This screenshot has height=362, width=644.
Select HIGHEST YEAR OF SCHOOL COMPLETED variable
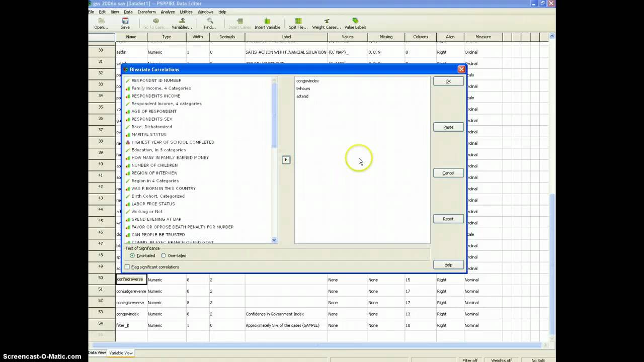click(x=173, y=142)
